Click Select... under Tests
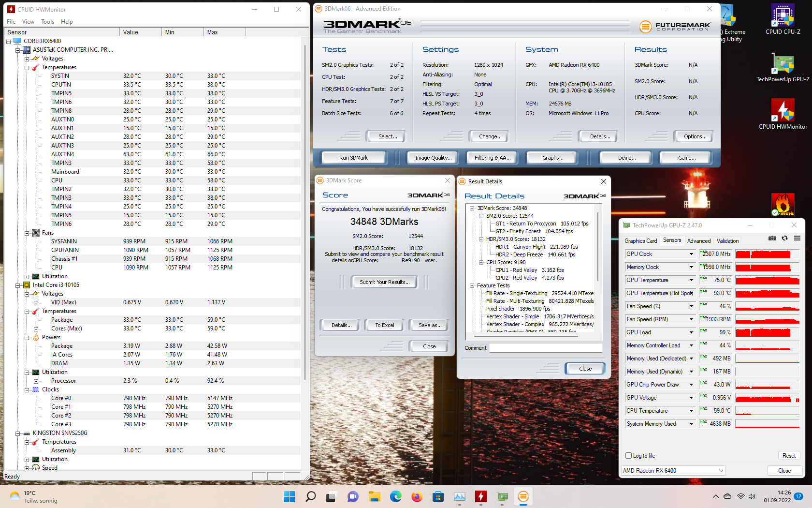The height and width of the screenshot is (508, 812). click(387, 136)
